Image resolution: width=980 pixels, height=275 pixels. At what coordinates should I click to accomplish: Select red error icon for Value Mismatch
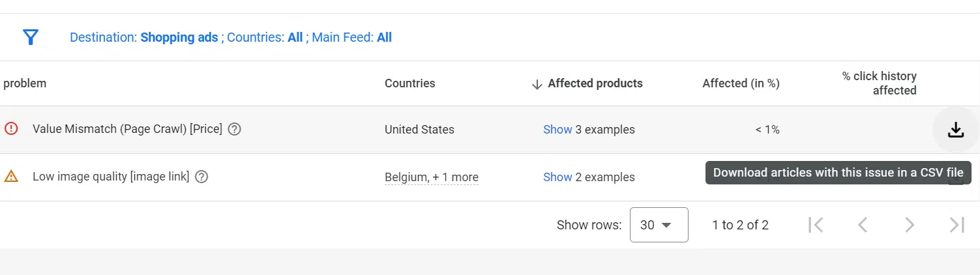[11, 129]
